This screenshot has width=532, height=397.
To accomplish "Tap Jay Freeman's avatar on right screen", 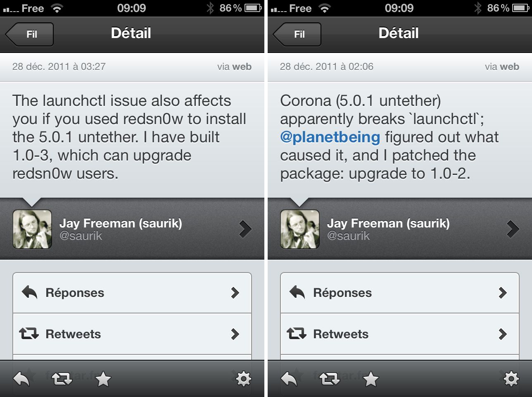I will click(x=300, y=229).
